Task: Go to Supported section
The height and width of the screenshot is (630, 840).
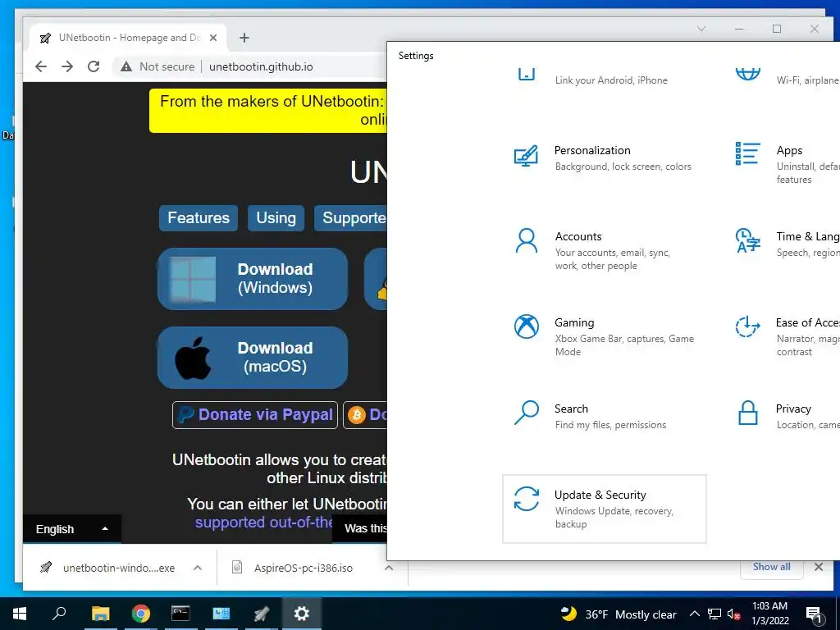Action: pyautogui.click(x=351, y=218)
